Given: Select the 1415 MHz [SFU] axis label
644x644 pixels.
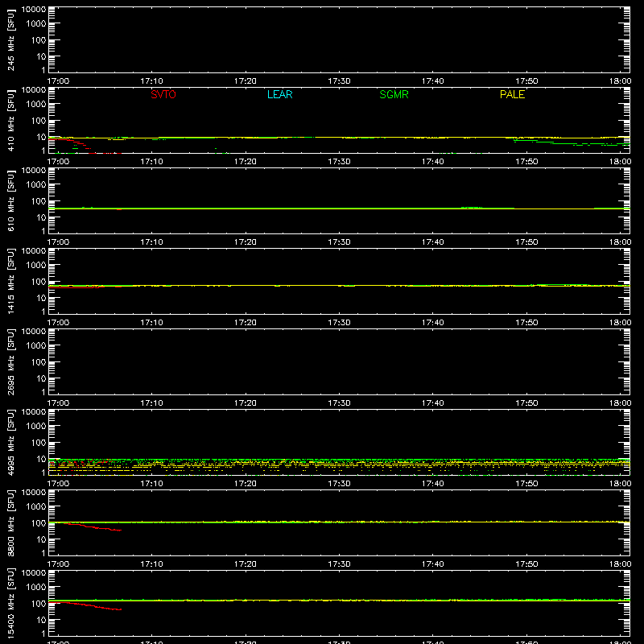Looking at the screenshot, I should 10,281.
